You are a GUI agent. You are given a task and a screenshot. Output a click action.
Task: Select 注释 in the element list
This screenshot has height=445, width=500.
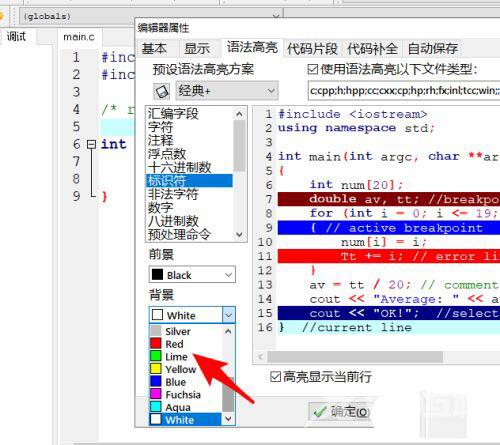189,140
